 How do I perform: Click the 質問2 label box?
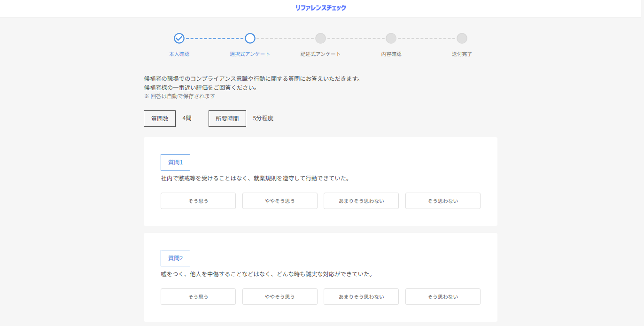point(175,258)
